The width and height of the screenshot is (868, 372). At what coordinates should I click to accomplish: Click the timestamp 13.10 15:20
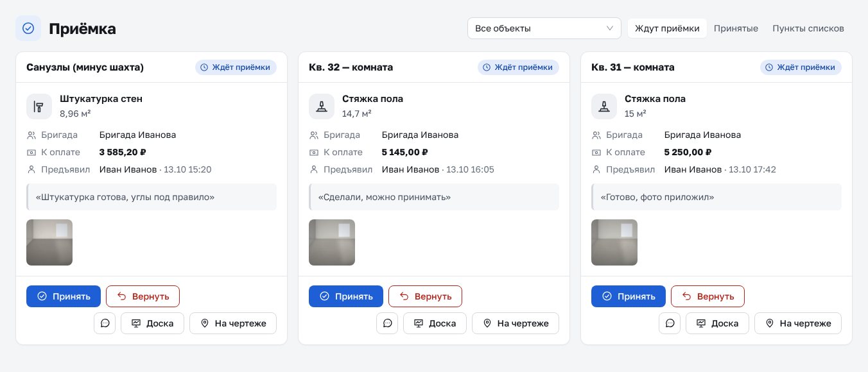pyautogui.click(x=187, y=170)
